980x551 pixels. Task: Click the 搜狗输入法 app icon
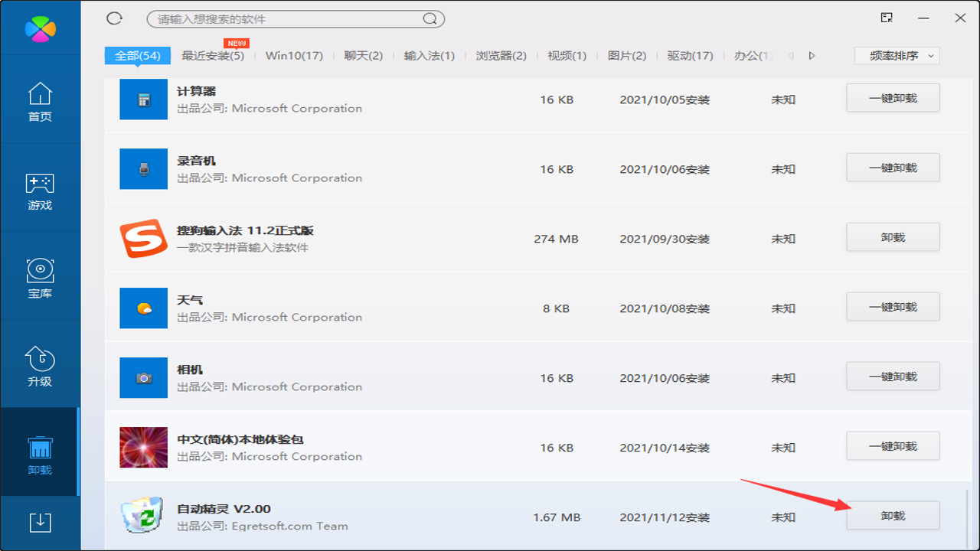coord(143,239)
